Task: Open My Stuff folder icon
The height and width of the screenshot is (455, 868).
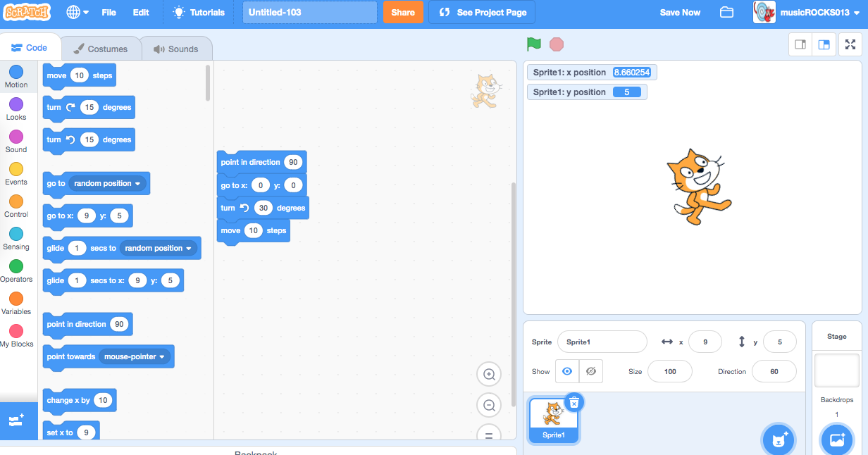Action: [726, 12]
